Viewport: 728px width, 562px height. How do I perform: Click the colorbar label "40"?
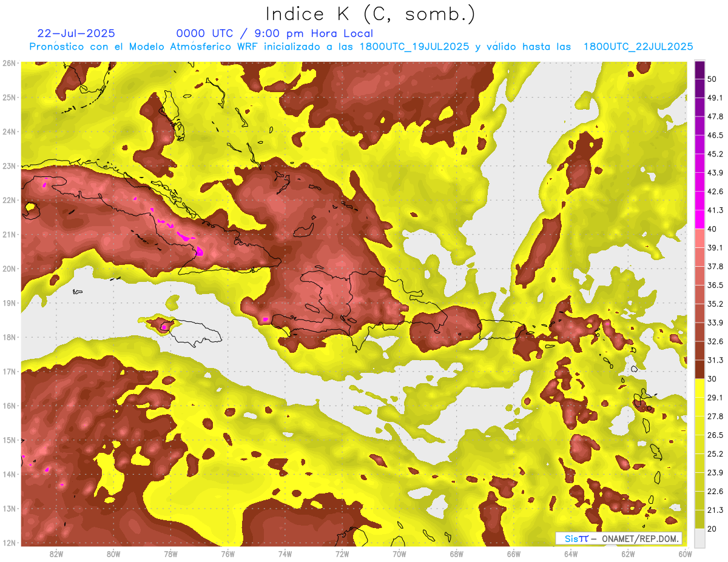[712, 229]
